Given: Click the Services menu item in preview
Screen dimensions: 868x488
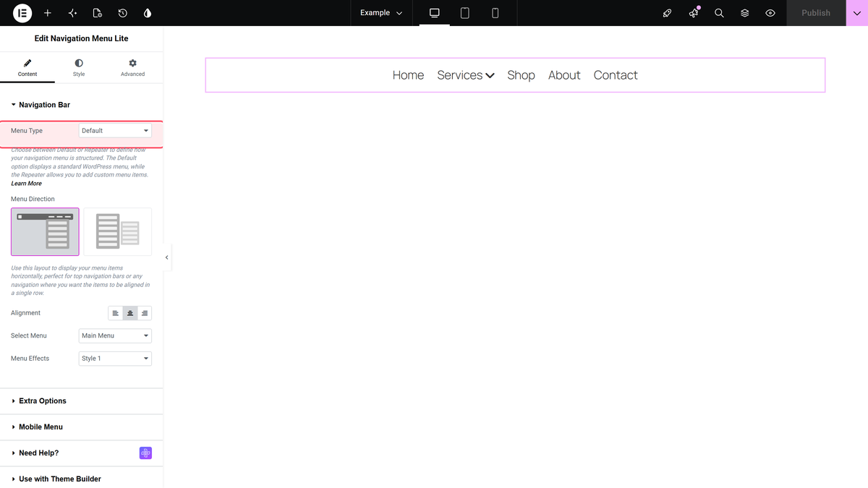Looking at the screenshot, I should 460,75.
